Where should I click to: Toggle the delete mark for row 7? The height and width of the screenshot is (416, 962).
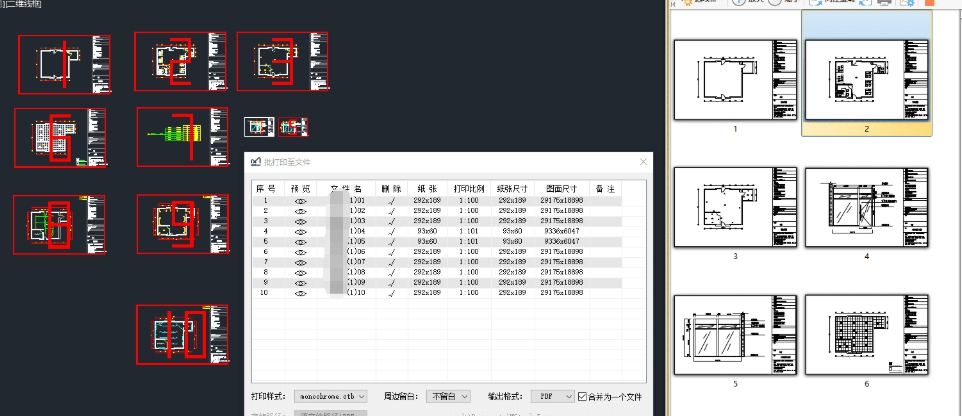391,262
